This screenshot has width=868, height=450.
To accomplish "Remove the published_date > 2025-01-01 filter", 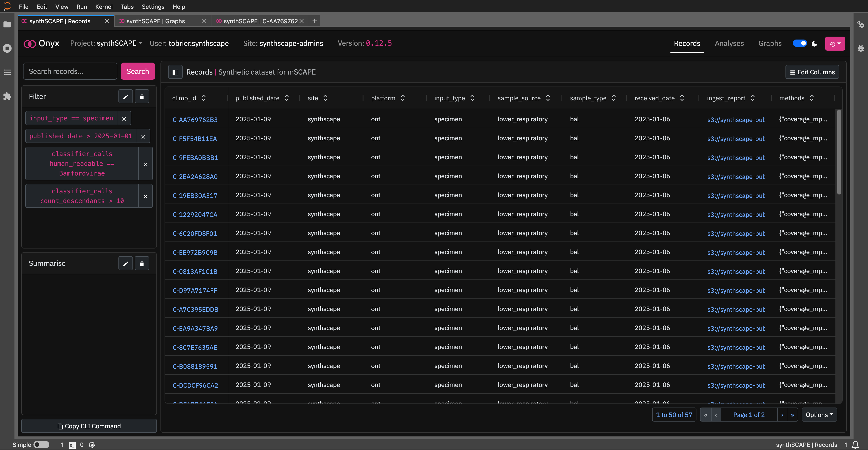I will point(143,136).
